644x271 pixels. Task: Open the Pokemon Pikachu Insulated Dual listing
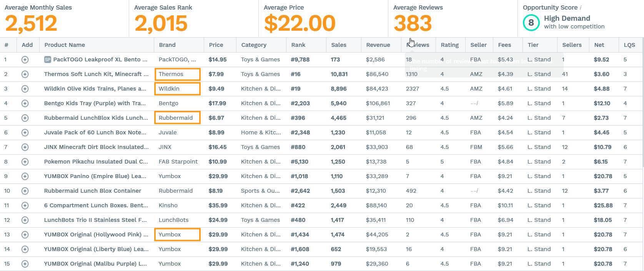(x=96, y=162)
